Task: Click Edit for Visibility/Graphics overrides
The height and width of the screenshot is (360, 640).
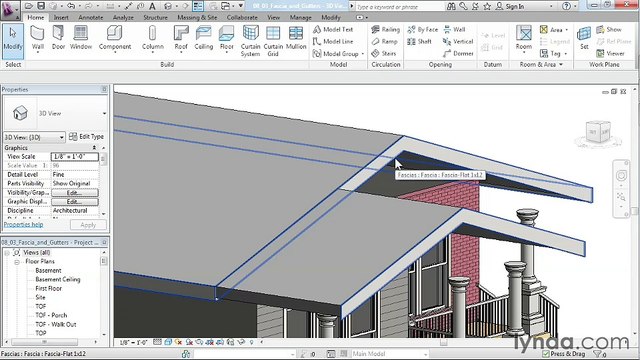Action: tap(75, 193)
